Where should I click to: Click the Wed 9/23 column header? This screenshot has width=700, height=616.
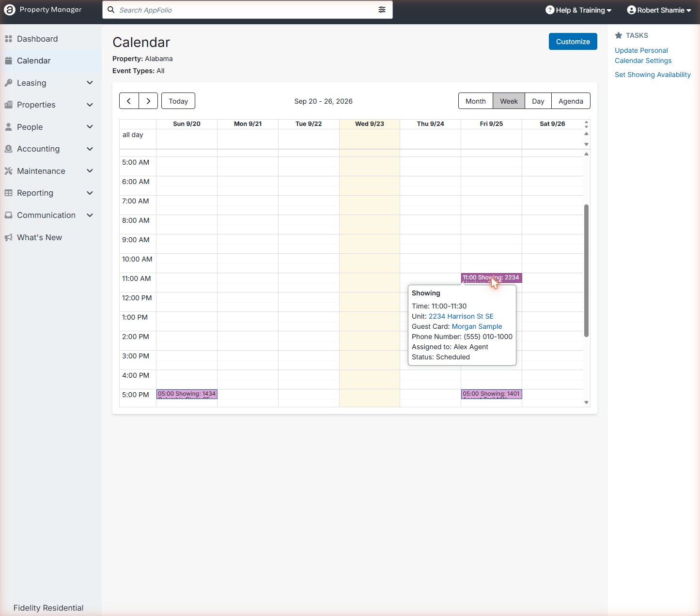(370, 124)
